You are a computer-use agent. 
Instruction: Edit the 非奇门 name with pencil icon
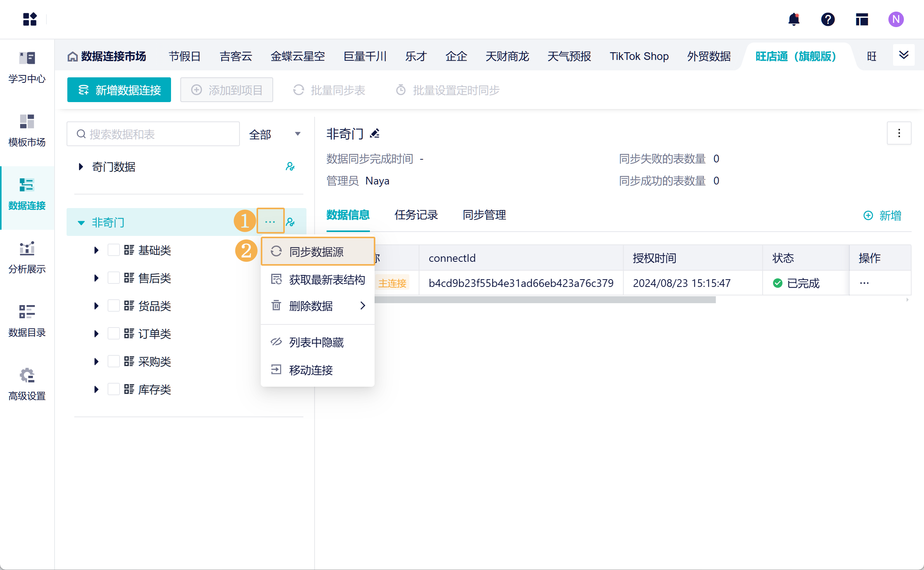[375, 134]
